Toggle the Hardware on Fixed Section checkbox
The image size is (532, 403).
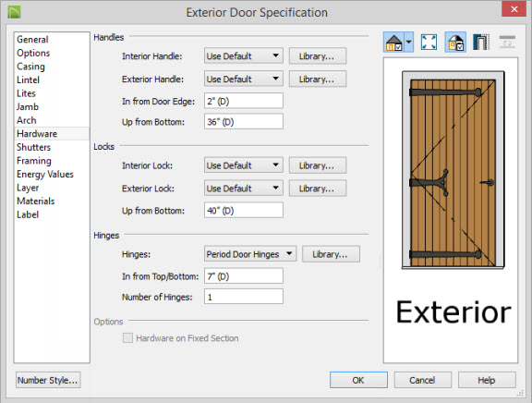pos(127,337)
